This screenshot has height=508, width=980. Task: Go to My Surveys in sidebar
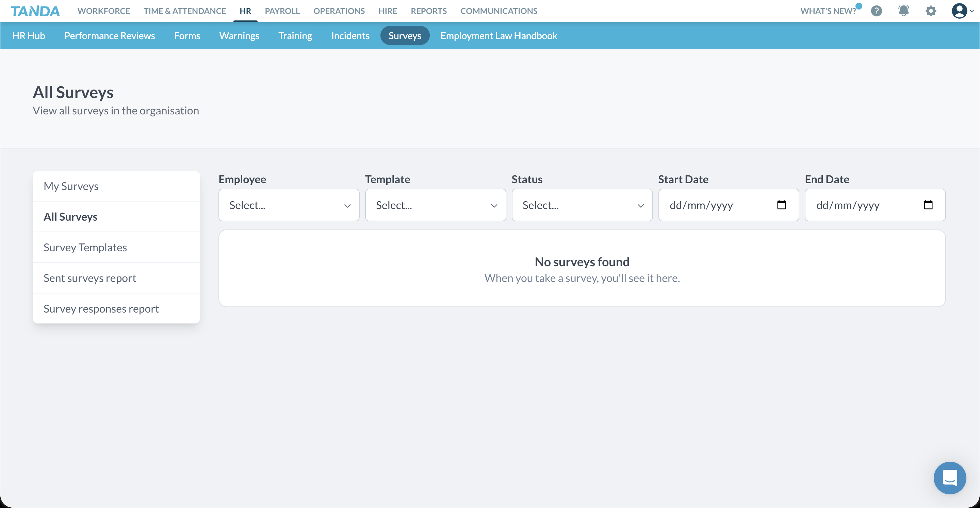point(71,186)
